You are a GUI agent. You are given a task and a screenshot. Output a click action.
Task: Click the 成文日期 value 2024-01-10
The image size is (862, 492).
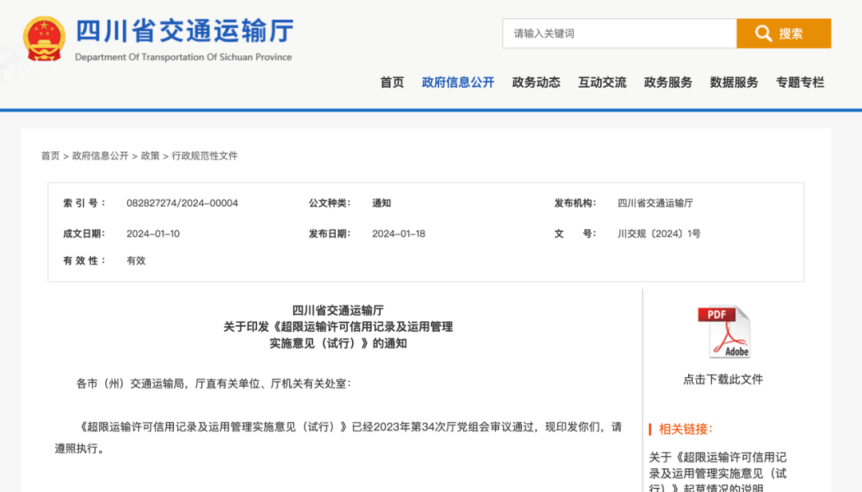[153, 234]
